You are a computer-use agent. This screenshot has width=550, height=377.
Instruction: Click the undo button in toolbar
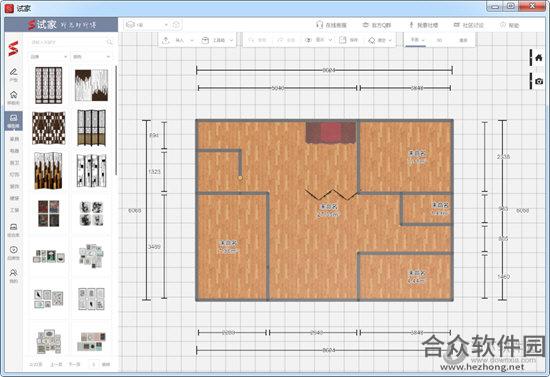(257, 40)
